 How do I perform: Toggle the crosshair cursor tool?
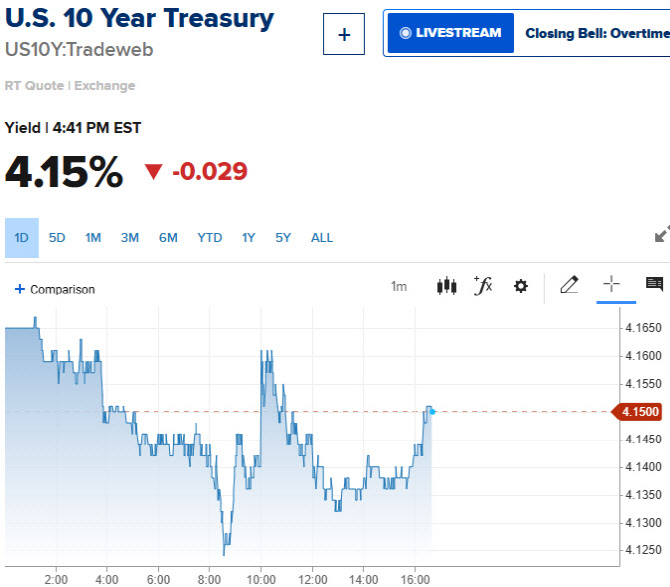[x=610, y=286]
